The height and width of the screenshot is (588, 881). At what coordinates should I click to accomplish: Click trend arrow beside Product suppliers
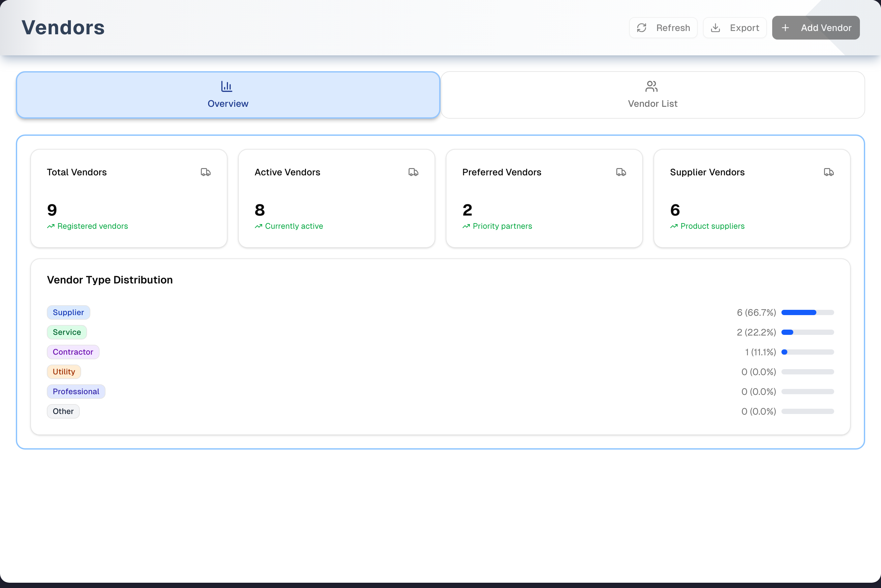674,226
